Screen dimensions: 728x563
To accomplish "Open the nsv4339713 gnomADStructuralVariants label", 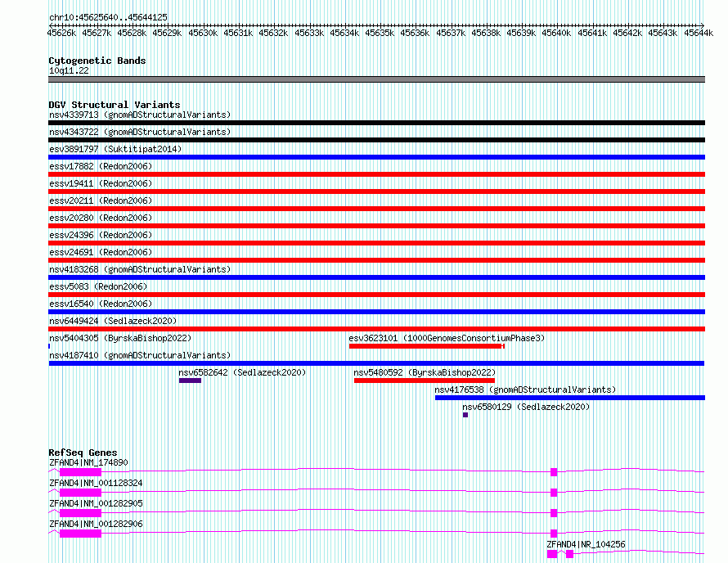I will [140, 115].
